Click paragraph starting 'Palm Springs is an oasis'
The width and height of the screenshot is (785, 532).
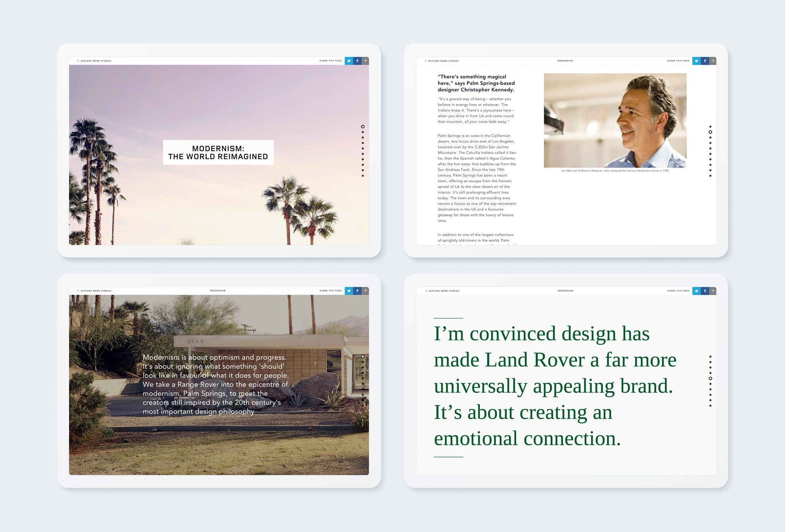(x=477, y=178)
